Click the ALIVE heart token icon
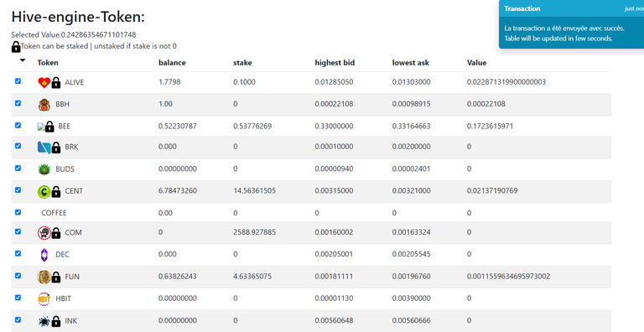Viewport: 644px width, 332px height. click(44, 83)
